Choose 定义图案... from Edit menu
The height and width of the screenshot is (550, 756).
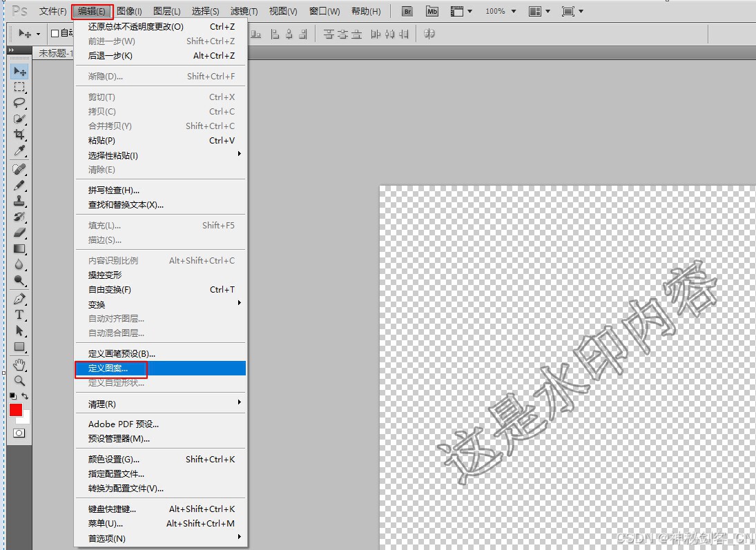(x=161, y=369)
